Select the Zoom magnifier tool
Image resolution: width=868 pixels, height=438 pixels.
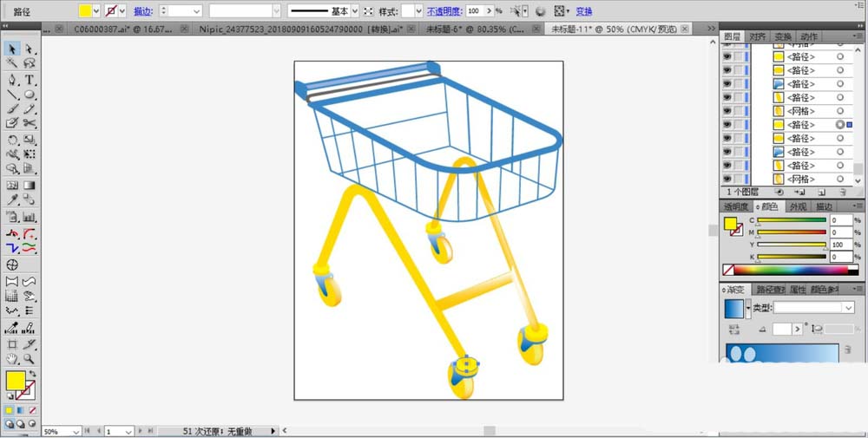pos(29,359)
